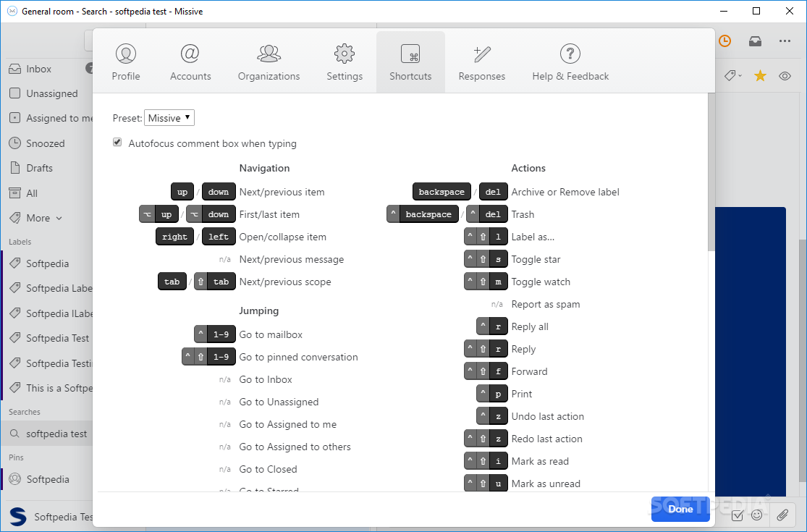807x532 pixels.
Task: Open the Settings tab
Action: click(x=345, y=62)
